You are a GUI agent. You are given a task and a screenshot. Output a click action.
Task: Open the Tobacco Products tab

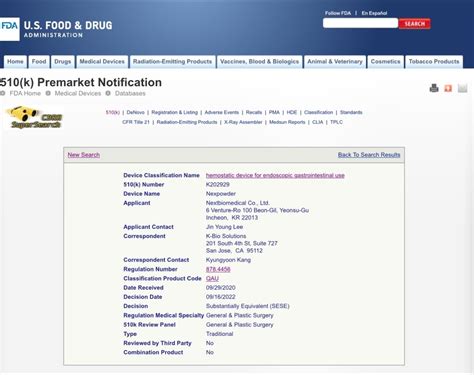pos(434,62)
